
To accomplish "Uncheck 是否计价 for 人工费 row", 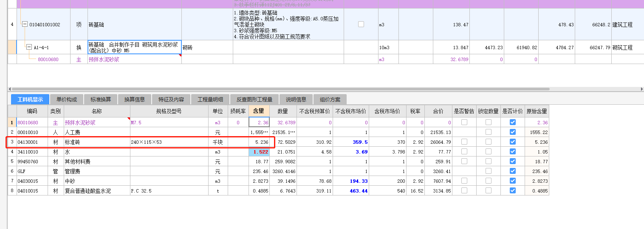I will coord(513,132).
